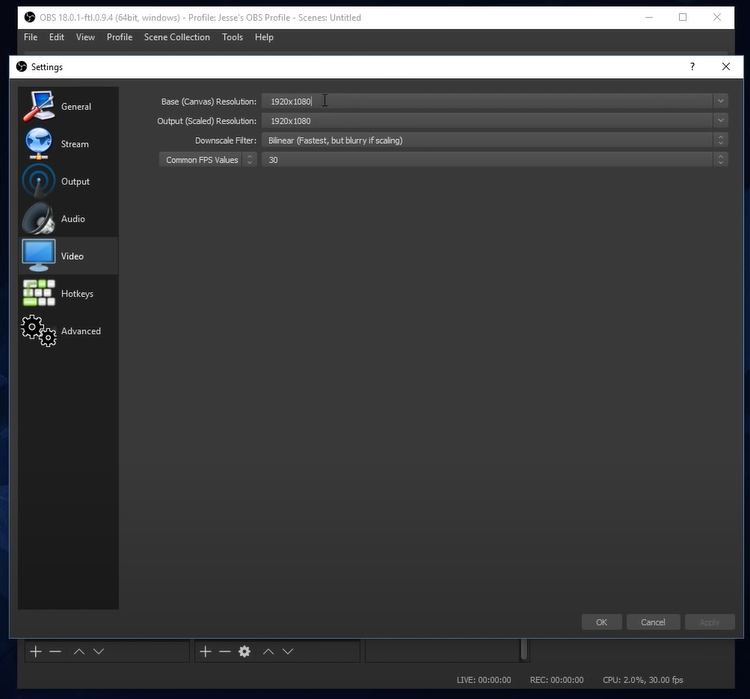Expand the Output (Scaled) Resolution dropdown
The height and width of the screenshot is (699, 750).
(720, 121)
